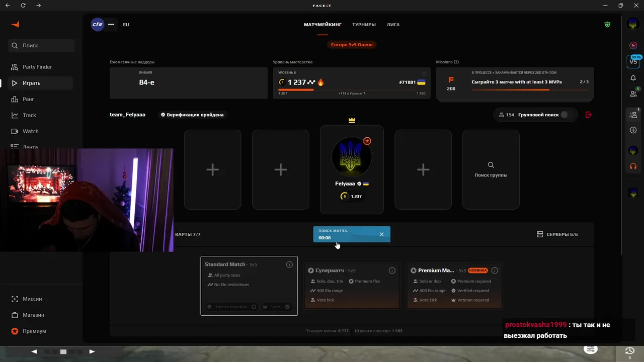Select the Premium Match card
644x362 pixels.
[454, 285]
